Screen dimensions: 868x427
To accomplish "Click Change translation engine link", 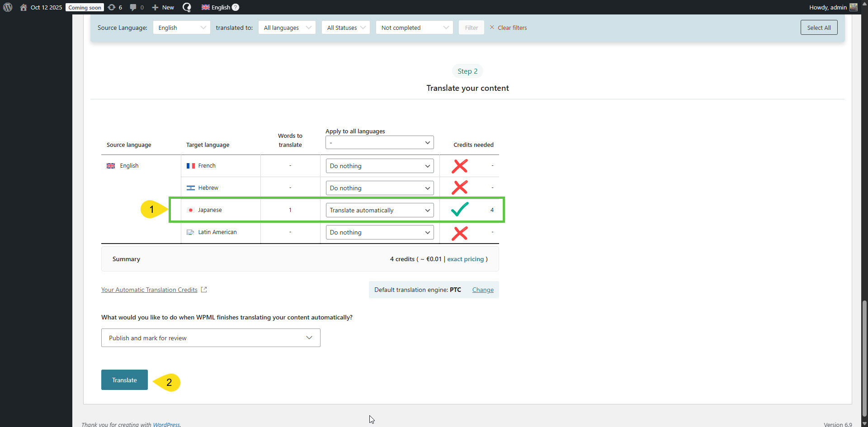I will [x=483, y=290].
